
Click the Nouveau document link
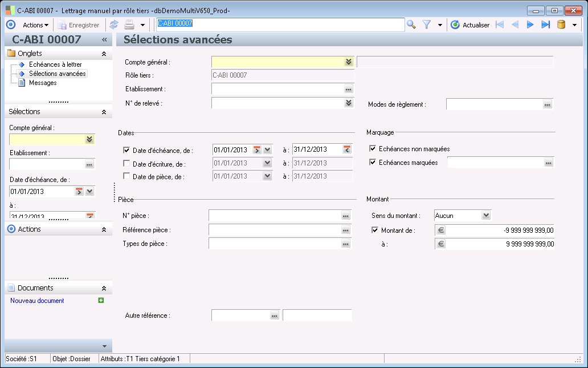coord(37,301)
